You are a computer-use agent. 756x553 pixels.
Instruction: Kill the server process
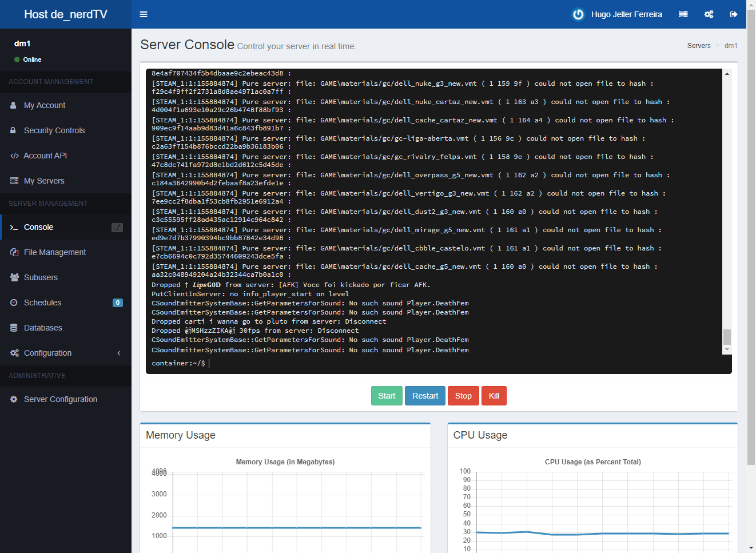point(494,396)
